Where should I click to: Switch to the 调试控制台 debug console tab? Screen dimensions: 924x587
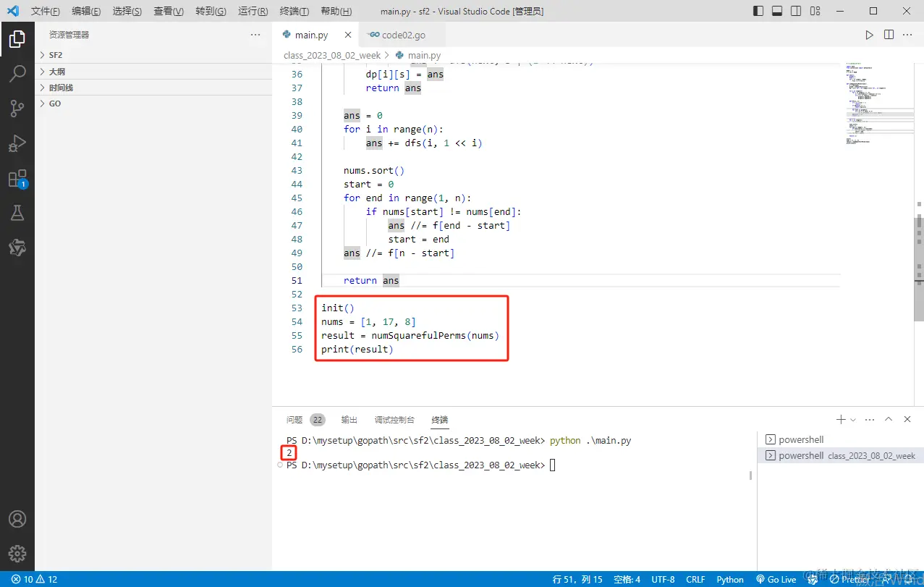click(394, 420)
